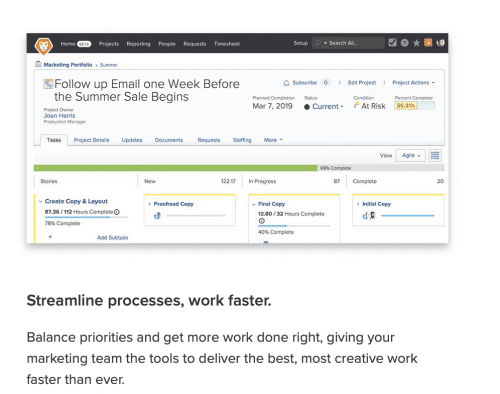This screenshot has height=394, width=500.
Task: Open the Current status dropdown
Action: point(327,106)
